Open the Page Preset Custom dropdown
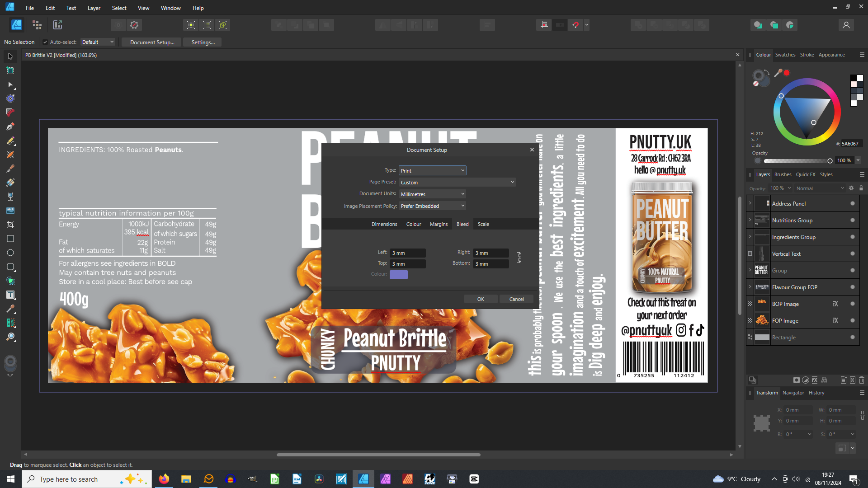The image size is (868, 488). point(458,183)
